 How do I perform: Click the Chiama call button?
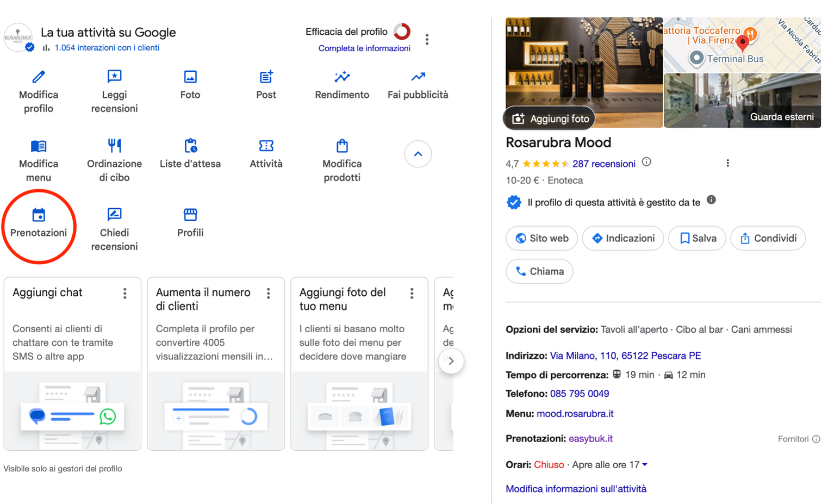point(539,271)
